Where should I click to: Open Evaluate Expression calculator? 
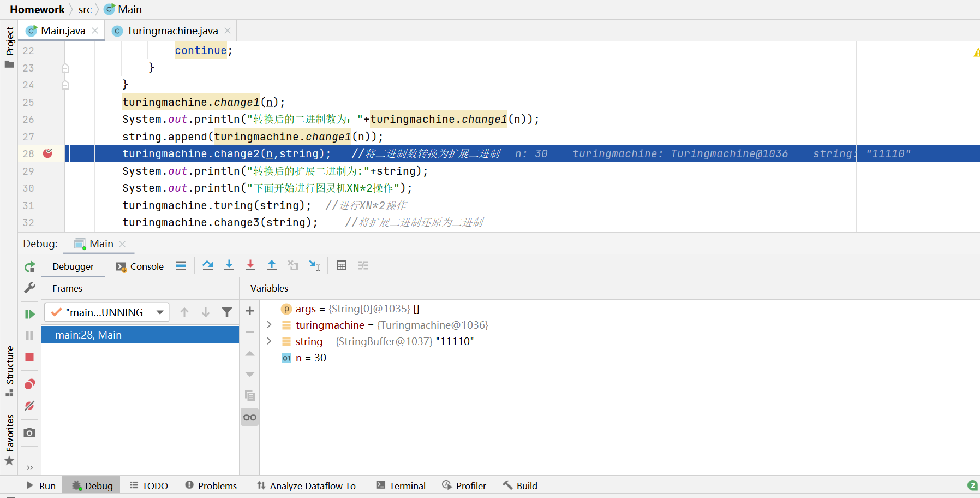342,266
